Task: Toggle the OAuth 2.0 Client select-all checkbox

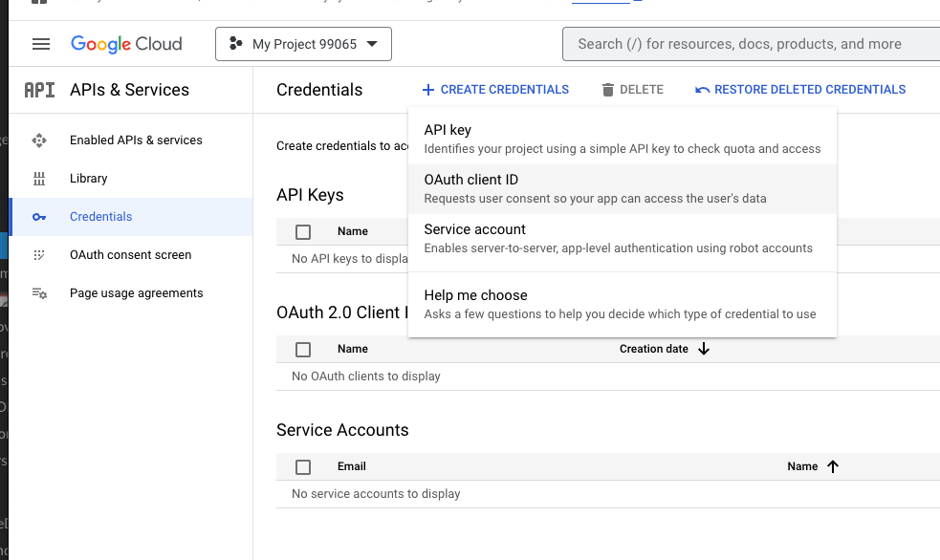Action: coord(303,350)
